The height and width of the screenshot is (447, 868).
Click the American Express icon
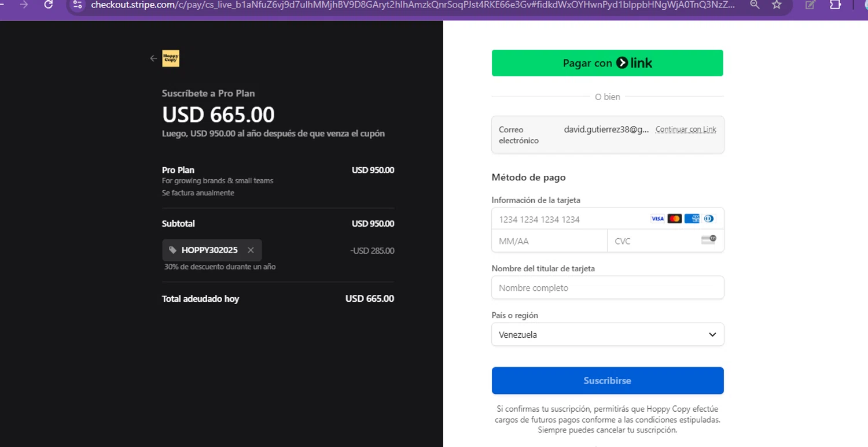click(x=692, y=219)
